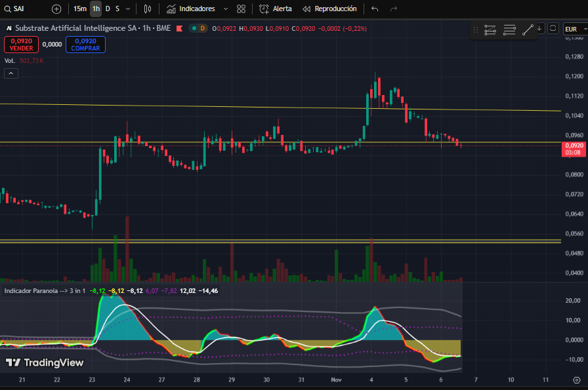
Task: Open the Reproducción replay mode
Action: coord(329,9)
